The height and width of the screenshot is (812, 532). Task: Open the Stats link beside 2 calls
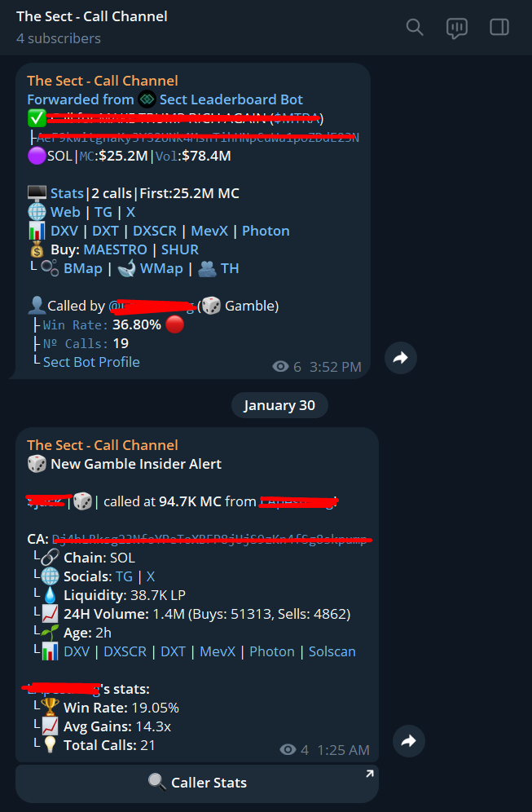pos(67,194)
